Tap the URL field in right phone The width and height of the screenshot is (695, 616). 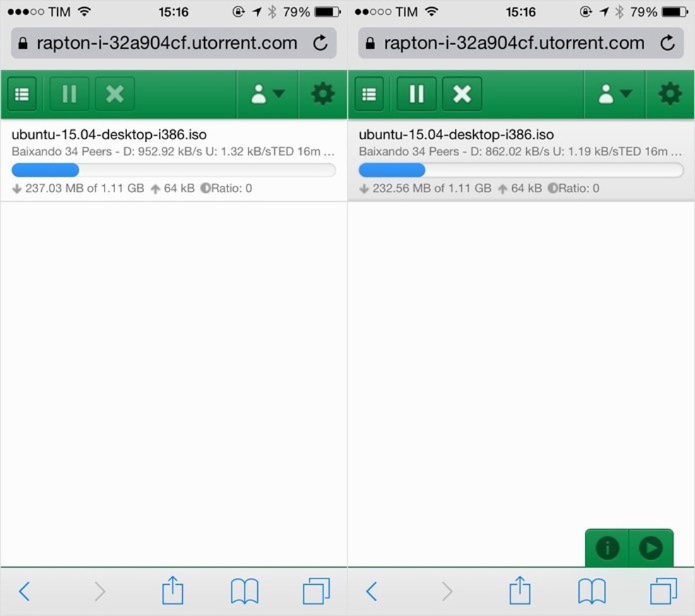[521, 43]
